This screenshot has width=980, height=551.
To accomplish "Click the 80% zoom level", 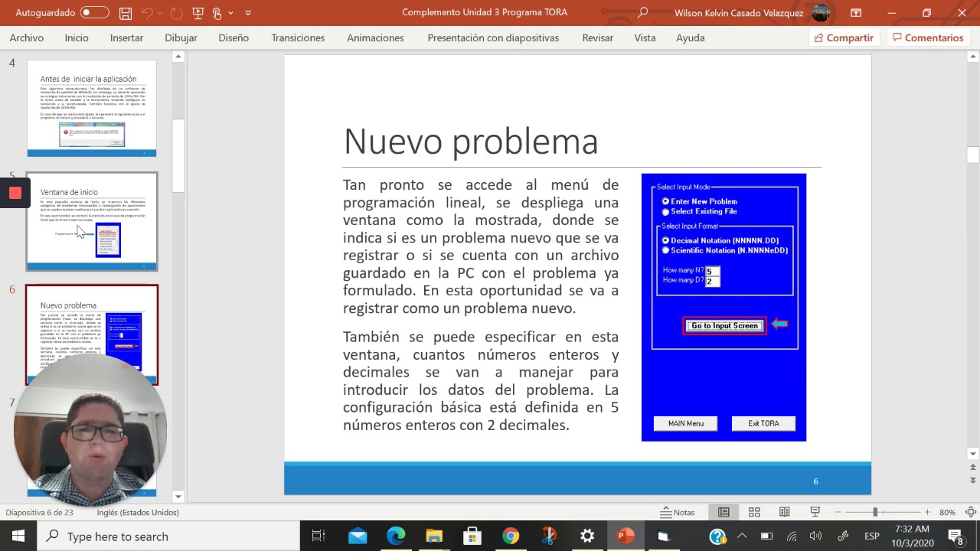I will 948,512.
